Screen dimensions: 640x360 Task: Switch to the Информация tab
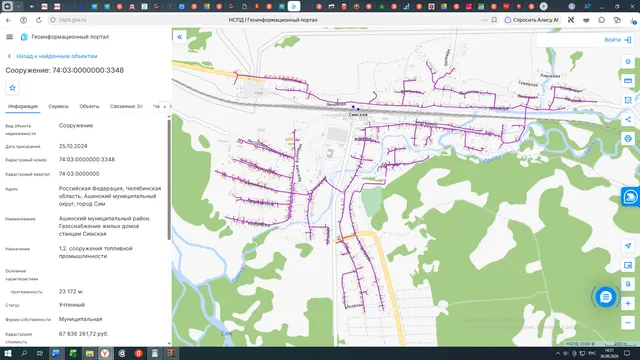point(23,106)
